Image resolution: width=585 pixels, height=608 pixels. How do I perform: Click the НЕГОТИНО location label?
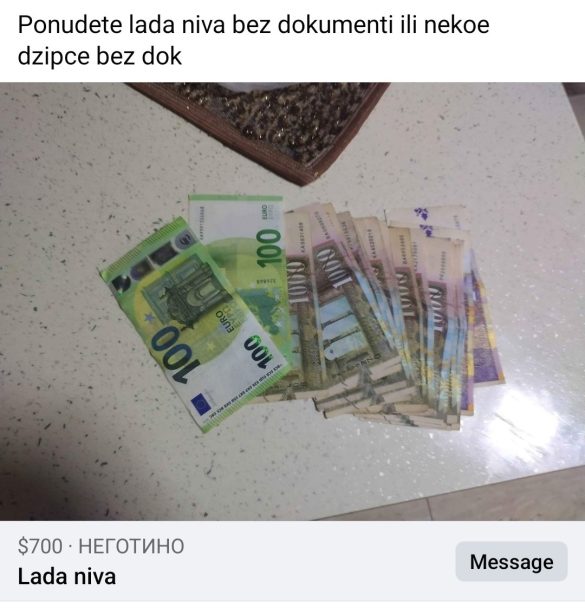tap(131, 546)
